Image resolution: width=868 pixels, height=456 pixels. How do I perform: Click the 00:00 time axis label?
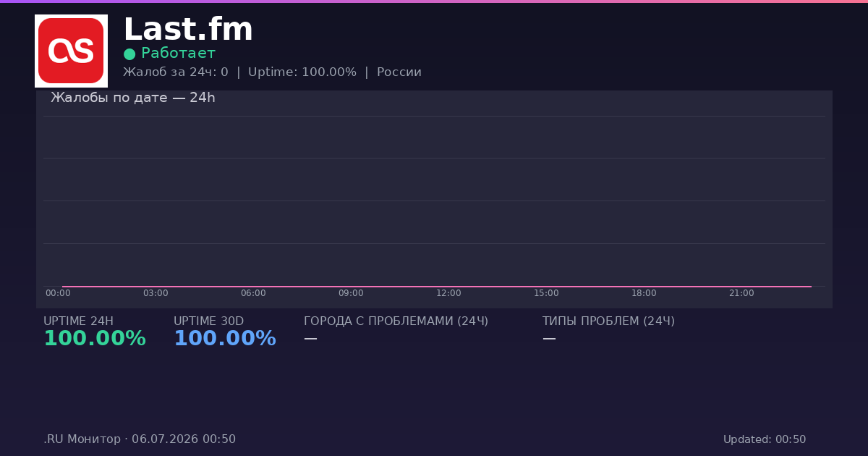(58, 293)
